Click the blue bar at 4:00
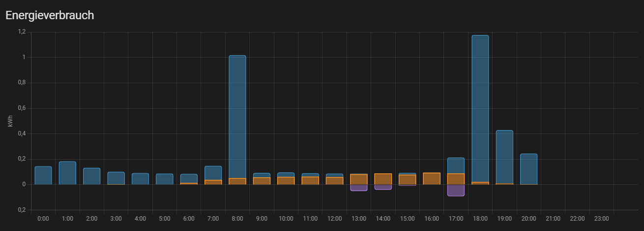The height and width of the screenshot is (231, 644). (x=140, y=179)
